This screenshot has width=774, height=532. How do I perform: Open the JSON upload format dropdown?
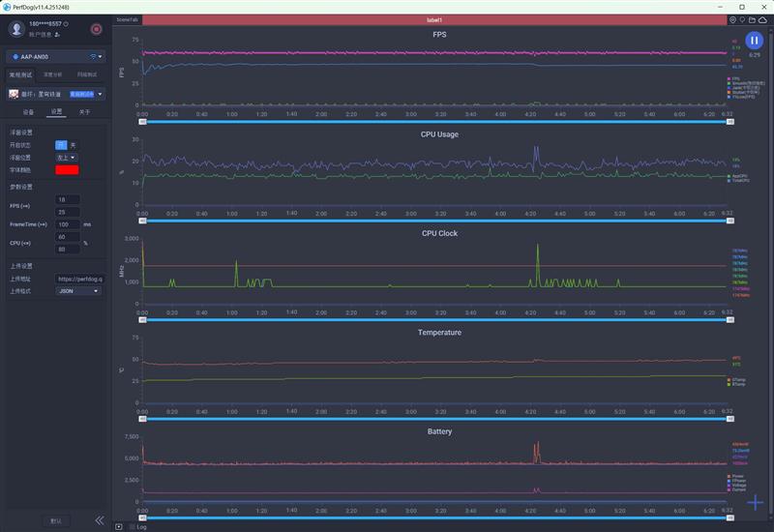[78, 290]
